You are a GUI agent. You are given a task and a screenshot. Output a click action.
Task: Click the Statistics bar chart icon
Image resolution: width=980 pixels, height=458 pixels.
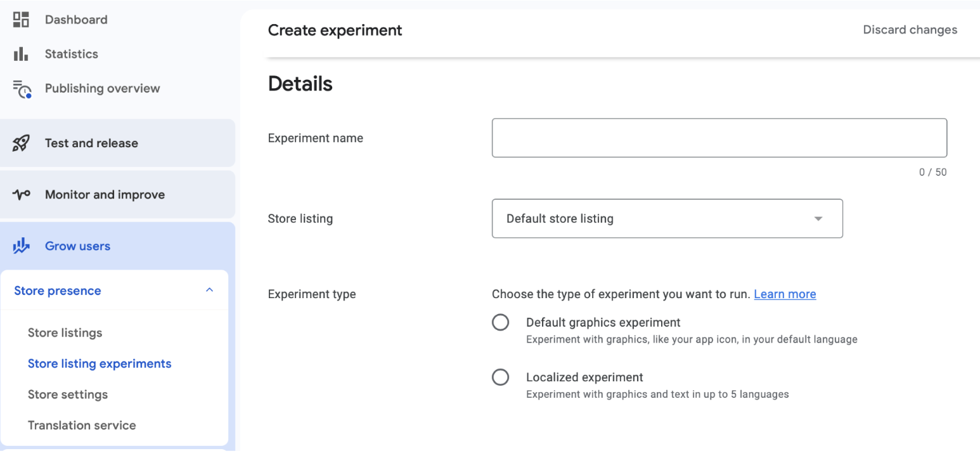(21, 54)
